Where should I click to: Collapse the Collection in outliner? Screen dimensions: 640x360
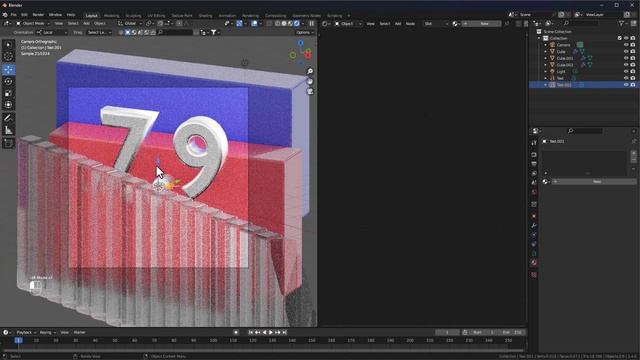coord(539,38)
